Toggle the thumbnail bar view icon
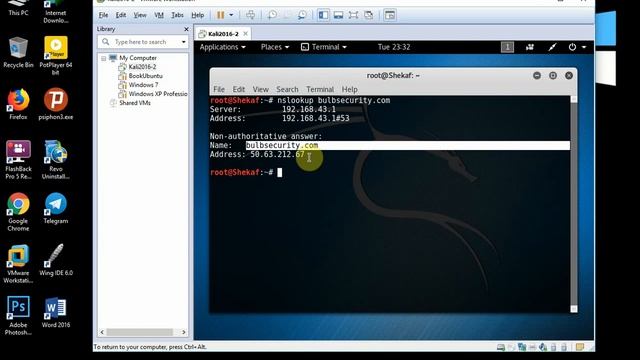The width and height of the screenshot is (640, 360). 338,15
